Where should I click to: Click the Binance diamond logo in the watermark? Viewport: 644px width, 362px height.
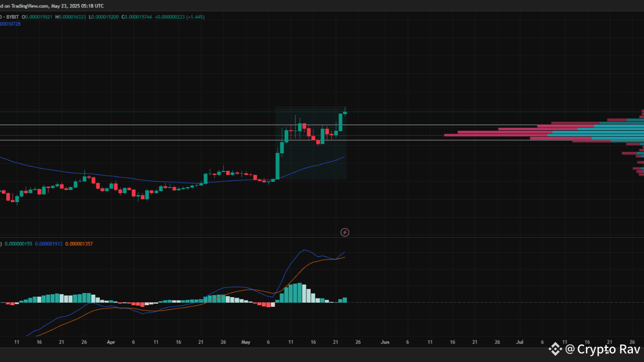click(555, 348)
